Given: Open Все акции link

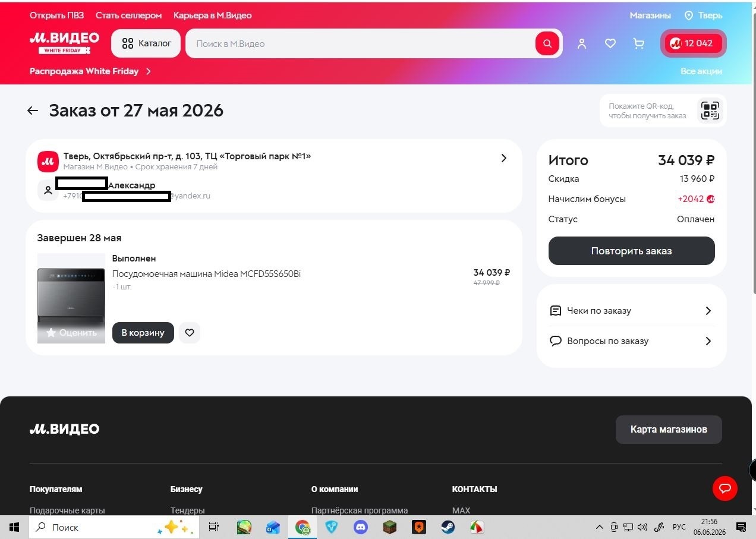Looking at the screenshot, I should coord(701,71).
